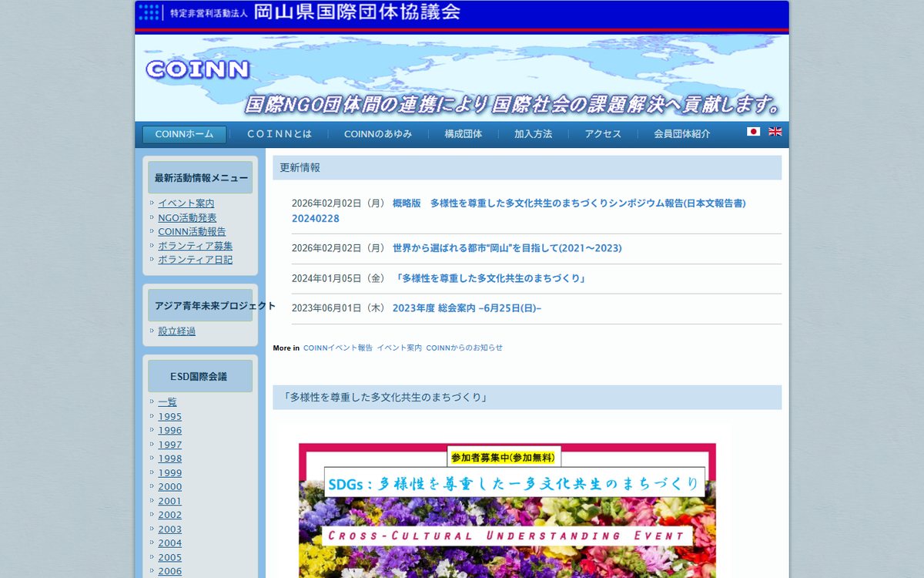Open the 1996 ESD conference link

pos(170,431)
